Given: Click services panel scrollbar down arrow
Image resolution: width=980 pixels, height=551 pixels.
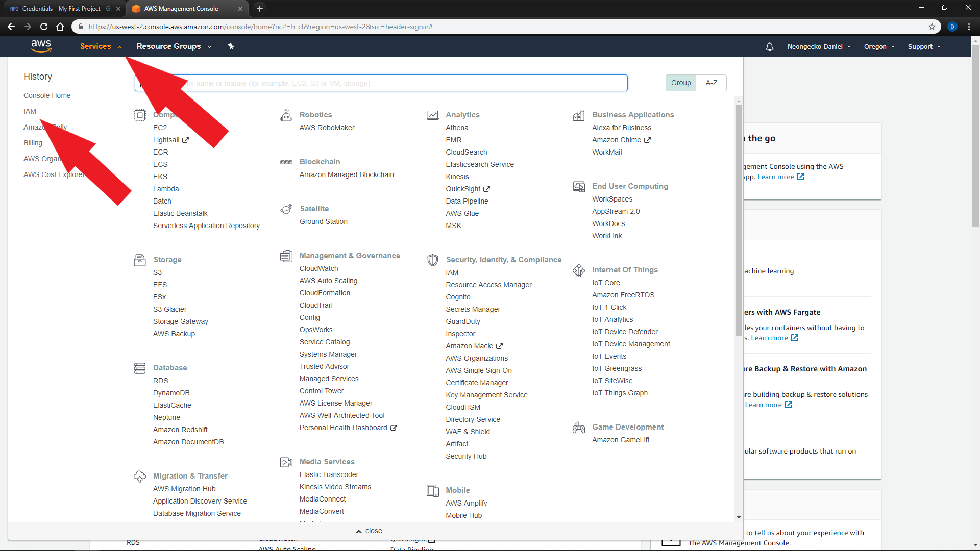Looking at the screenshot, I should pyautogui.click(x=739, y=517).
